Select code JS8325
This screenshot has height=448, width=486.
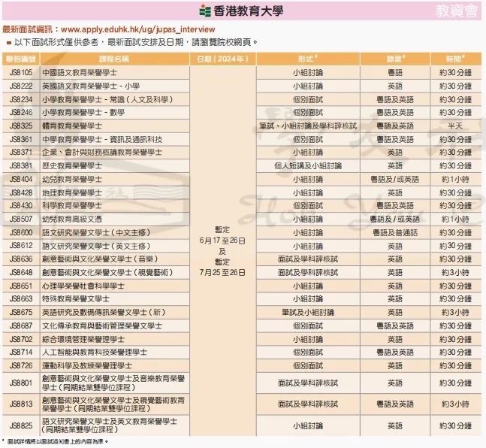[x=21, y=126]
